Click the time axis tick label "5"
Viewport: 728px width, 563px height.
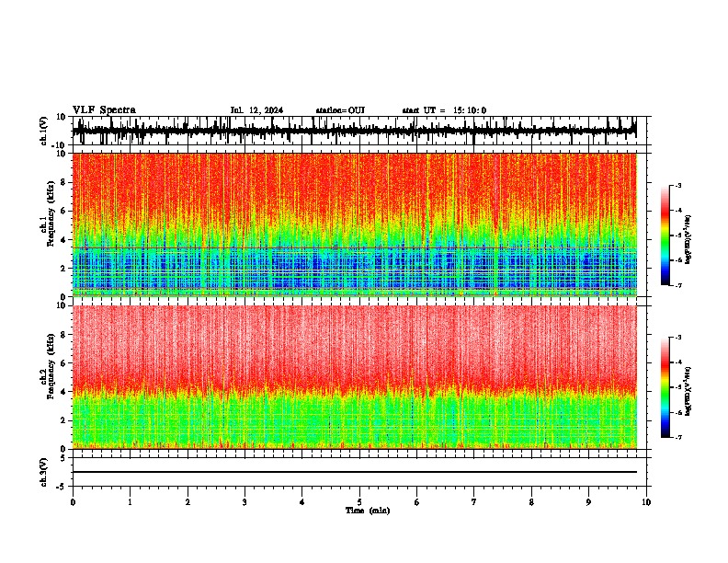(359, 502)
